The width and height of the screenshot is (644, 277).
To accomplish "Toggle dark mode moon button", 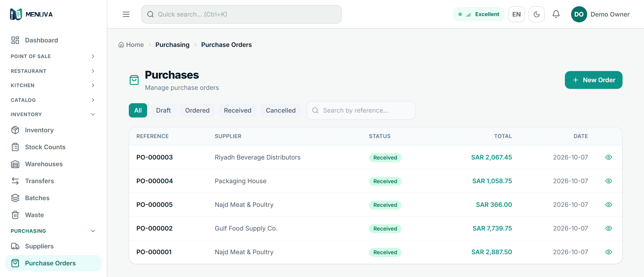I will [536, 14].
